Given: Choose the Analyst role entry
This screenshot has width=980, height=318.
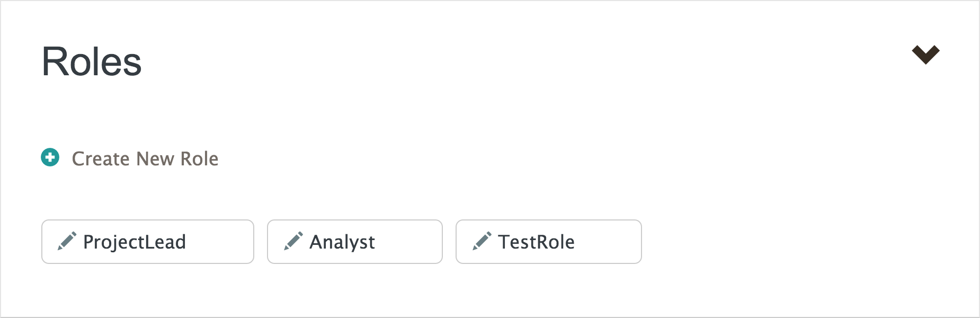Looking at the screenshot, I should pos(354,242).
